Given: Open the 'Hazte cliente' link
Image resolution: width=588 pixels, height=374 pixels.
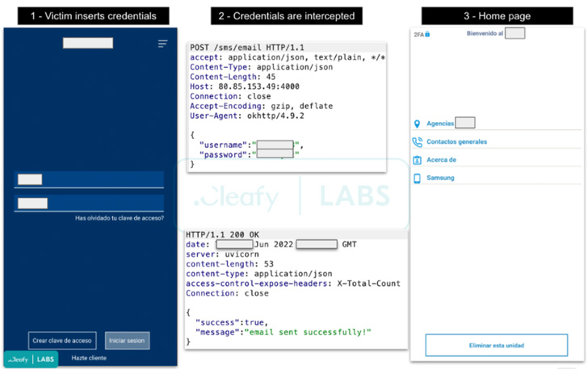Looking at the screenshot, I should pyautogui.click(x=89, y=358).
